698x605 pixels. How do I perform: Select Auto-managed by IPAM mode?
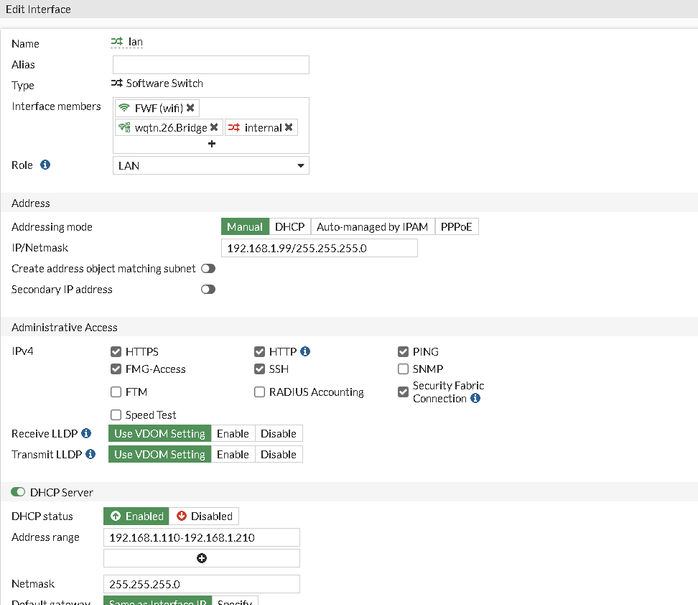pos(373,227)
